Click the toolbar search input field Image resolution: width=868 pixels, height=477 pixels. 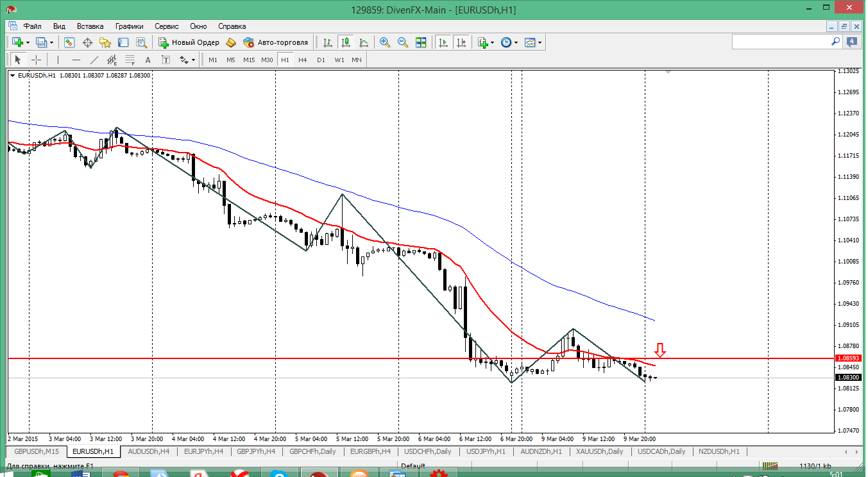(x=781, y=42)
